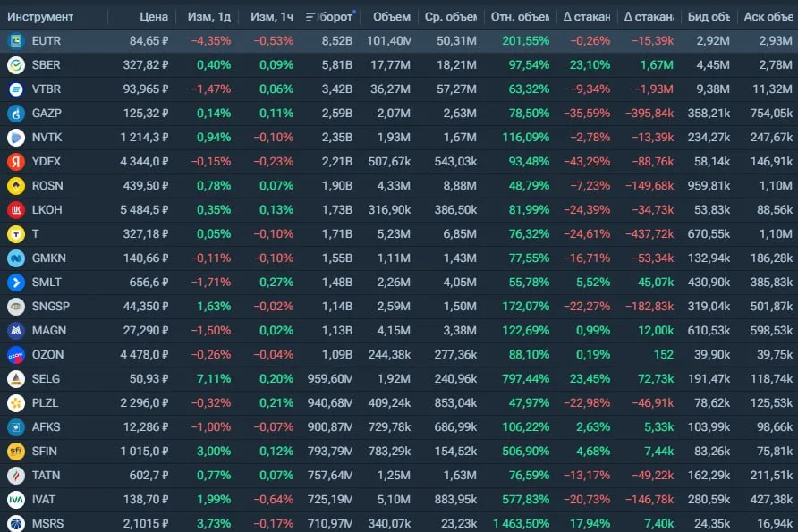Select the NVTK ticker name
798x532 pixels.
[47, 138]
